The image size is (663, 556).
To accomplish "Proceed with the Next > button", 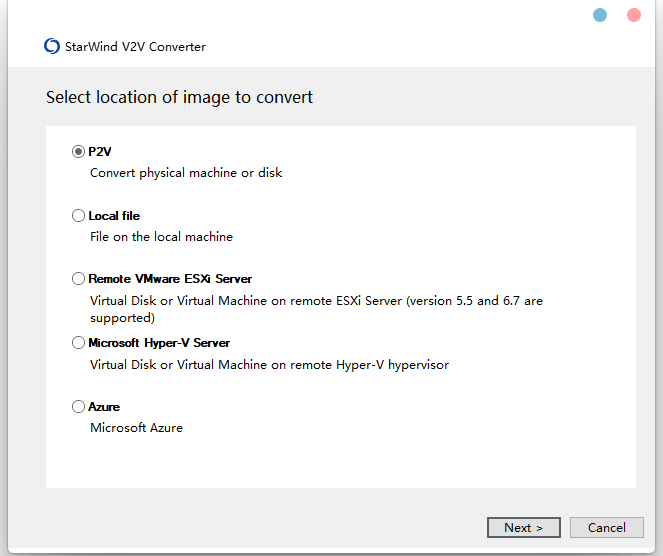I will (x=523, y=527).
